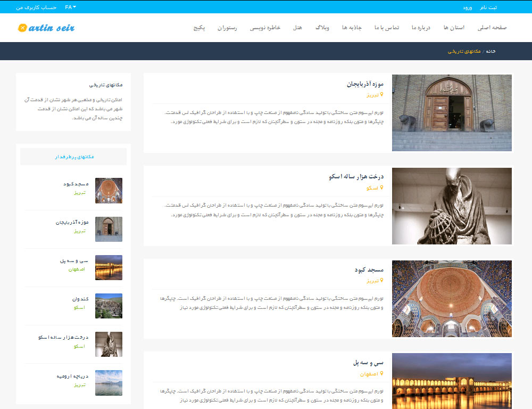Click دریاچه ارومیه lake sidebar thumbnail

pos(109,383)
